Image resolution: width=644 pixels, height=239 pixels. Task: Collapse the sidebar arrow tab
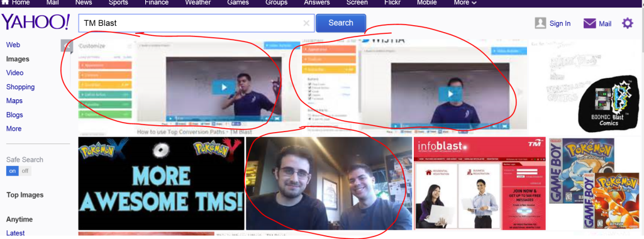[x=67, y=45]
